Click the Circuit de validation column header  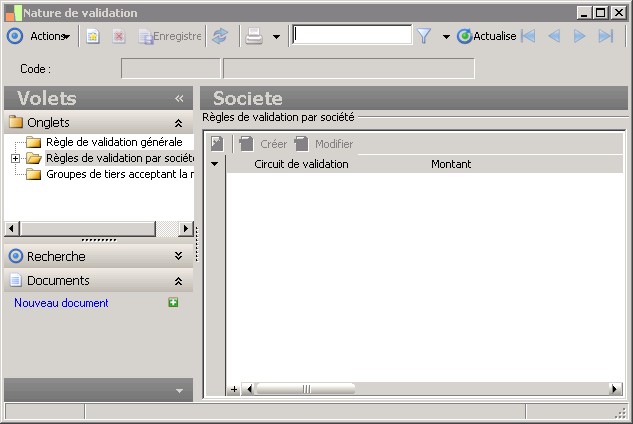[x=301, y=164]
